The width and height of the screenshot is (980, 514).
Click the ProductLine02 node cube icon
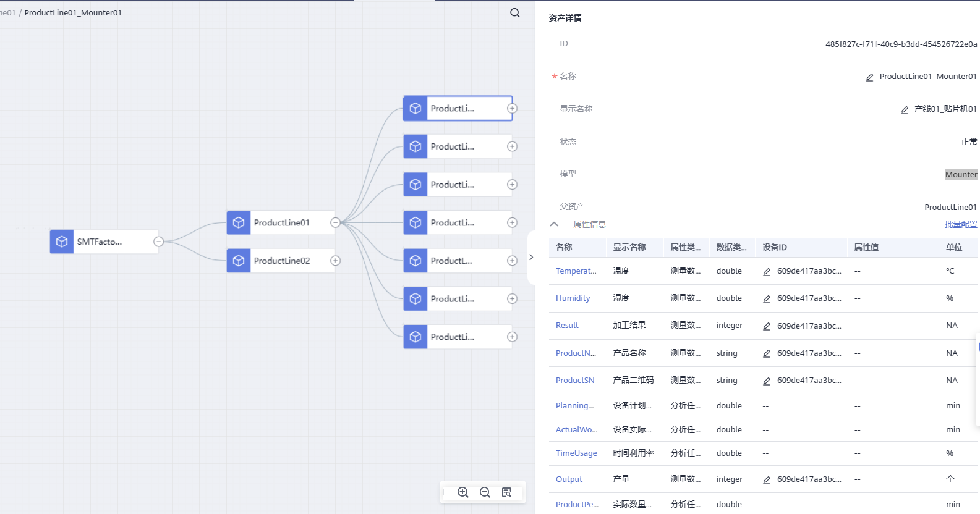[239, 261]
